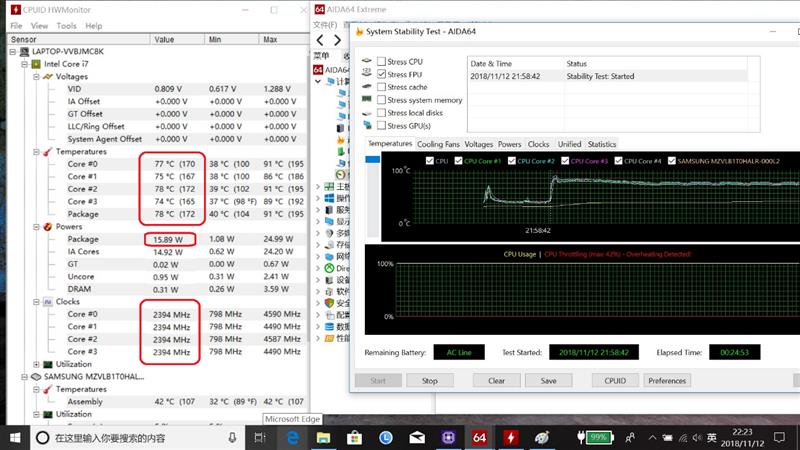Click the microphone icon in search box
This screenshot has width=800, height=450.
(232, 438)
